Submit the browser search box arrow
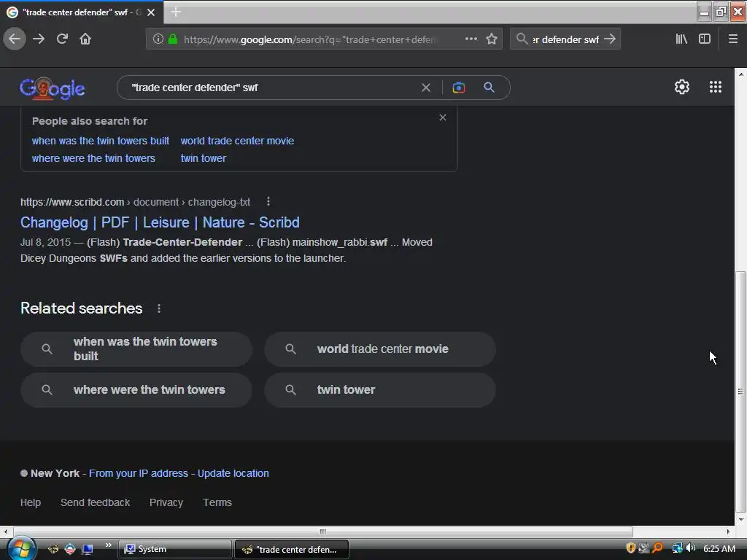Image resolution: width=747 pixels, height=560 pixels. [610, 39]
